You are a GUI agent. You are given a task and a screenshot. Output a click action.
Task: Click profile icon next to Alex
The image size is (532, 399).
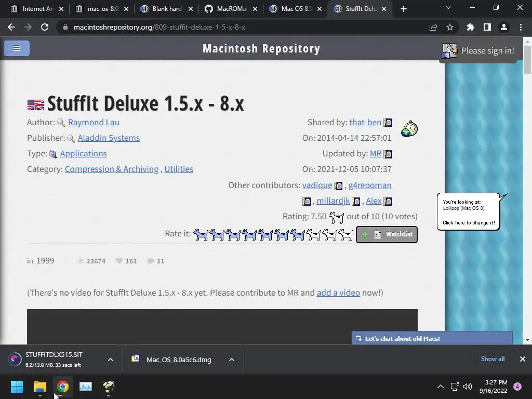click(x=388, y=202)
